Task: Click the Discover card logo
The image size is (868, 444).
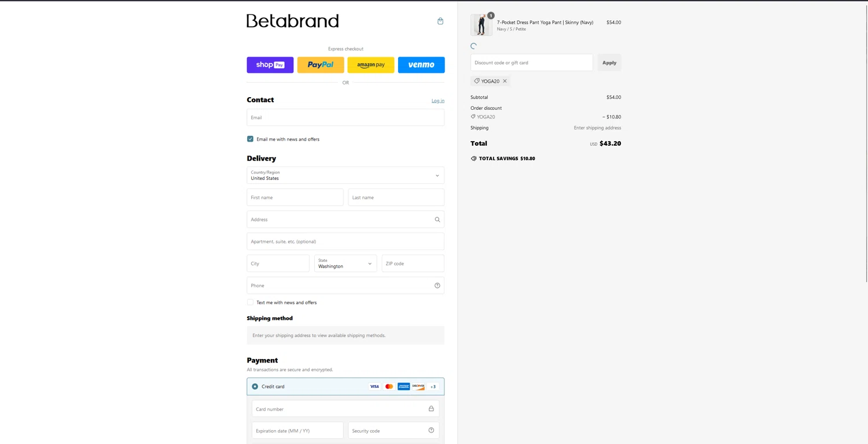Action: coord(418,386)
